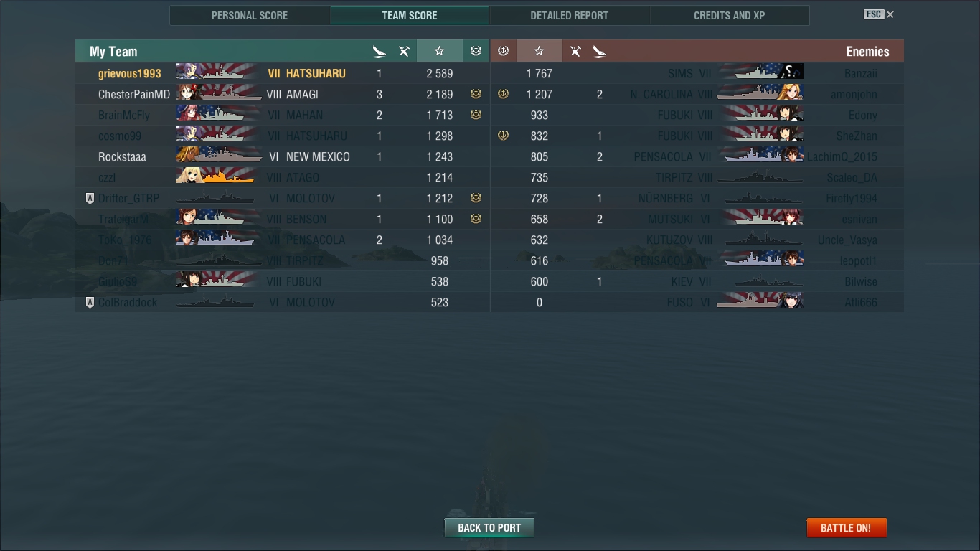Sort Enemies by aircraft shot down icon
This screenshot has width=980, height=551.
(575, 51)
